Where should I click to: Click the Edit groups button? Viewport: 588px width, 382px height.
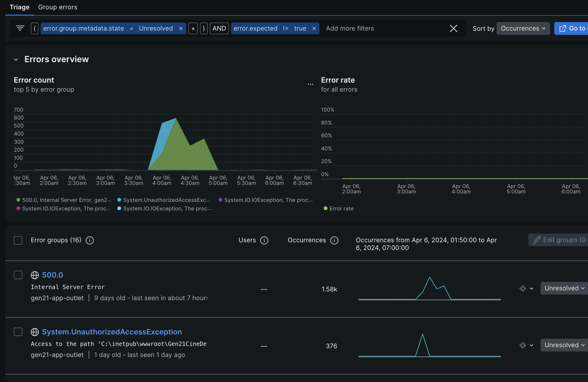(558, 240)
